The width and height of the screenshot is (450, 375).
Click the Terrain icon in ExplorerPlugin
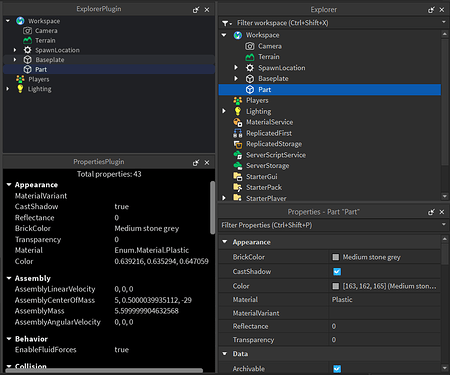coord(27,40)
